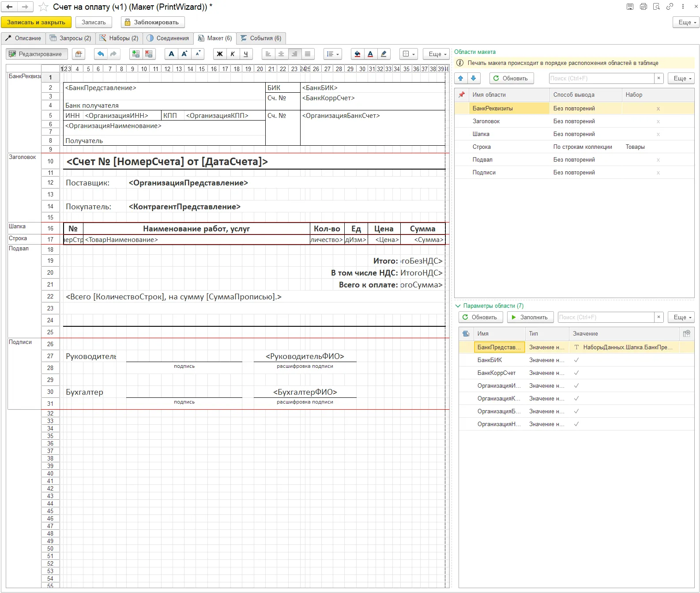Click the text color A icon
This screenshot has height=593, width=700.
coord(370,54)
